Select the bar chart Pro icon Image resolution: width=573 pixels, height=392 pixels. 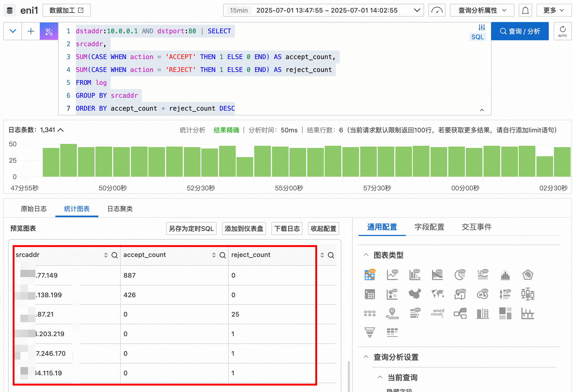pyautogui.click(x=415, y=275)
